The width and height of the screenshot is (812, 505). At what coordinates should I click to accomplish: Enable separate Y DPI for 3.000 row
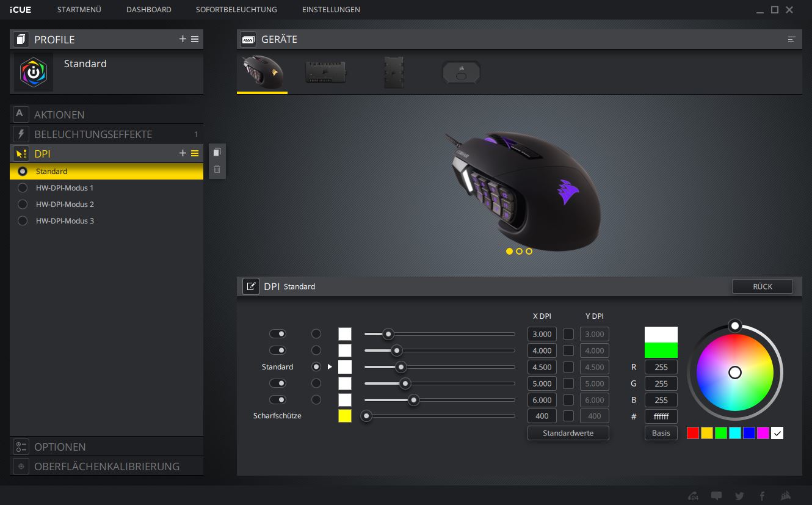point(568,334)
